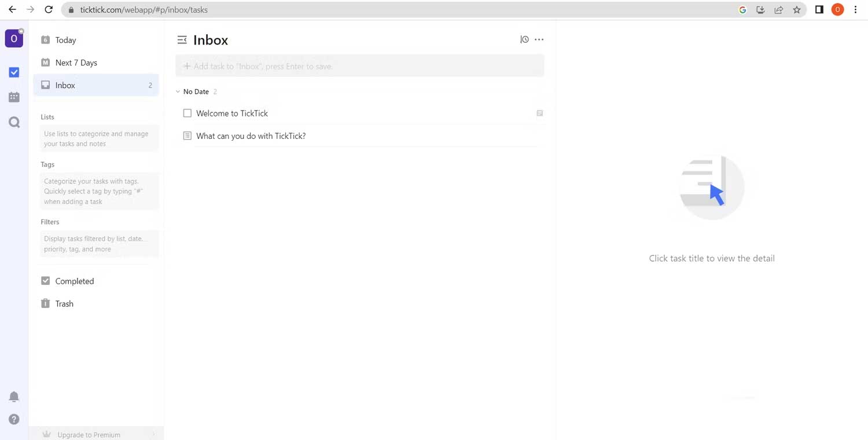868x440 pixels.
Task: Open the Calendar view icon in sidebar
Action: [x=14, y=97]
